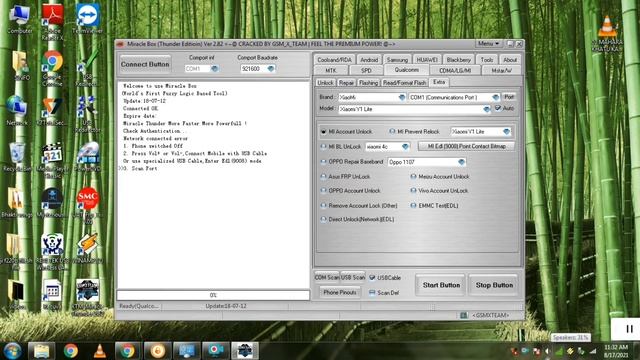Switch to the SPD tab
Viewport: 640px width, 360px height.
point(366,70)
